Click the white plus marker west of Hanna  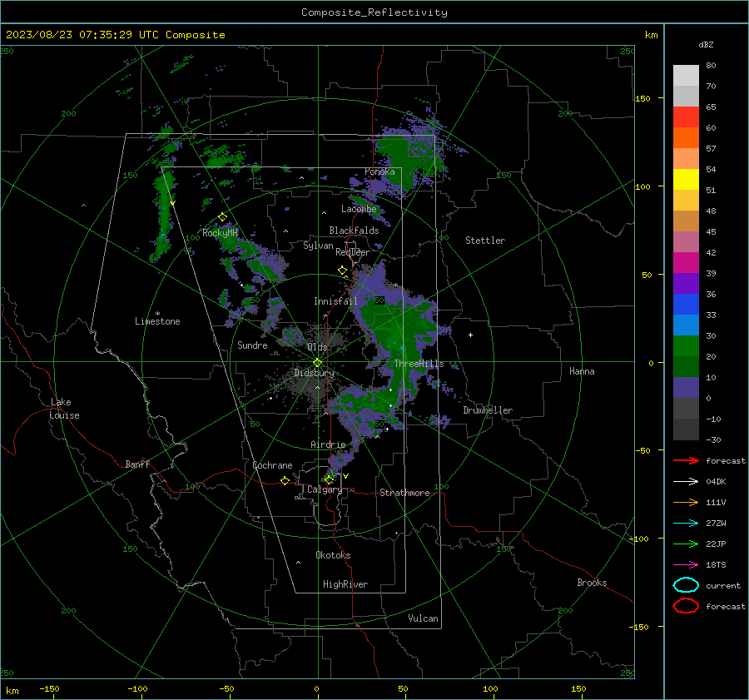[470, 335]
